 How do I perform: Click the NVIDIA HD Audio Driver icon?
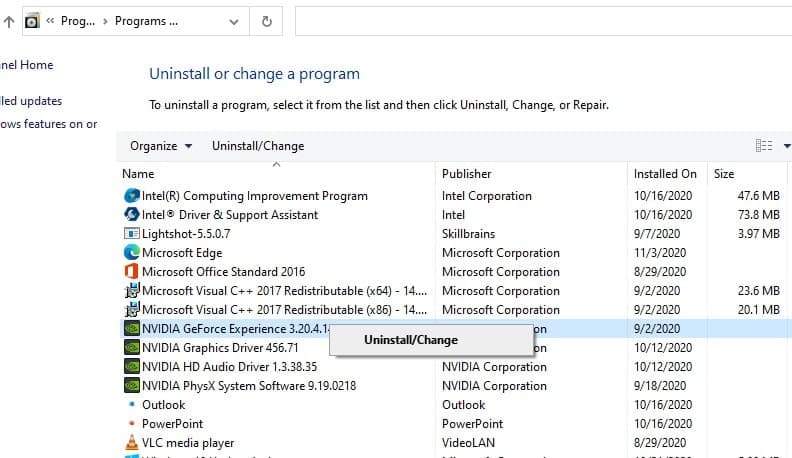pyautogui.click(x=132, y=366)
